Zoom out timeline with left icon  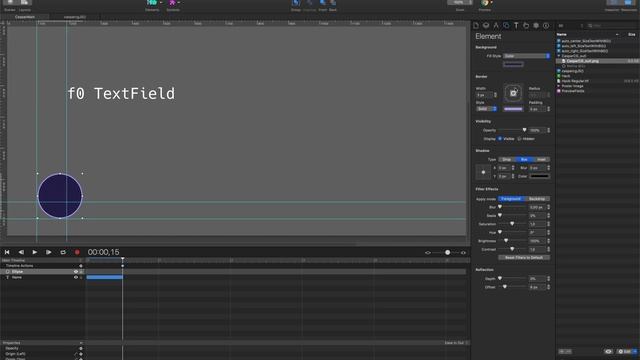click(x=428, y=253)
